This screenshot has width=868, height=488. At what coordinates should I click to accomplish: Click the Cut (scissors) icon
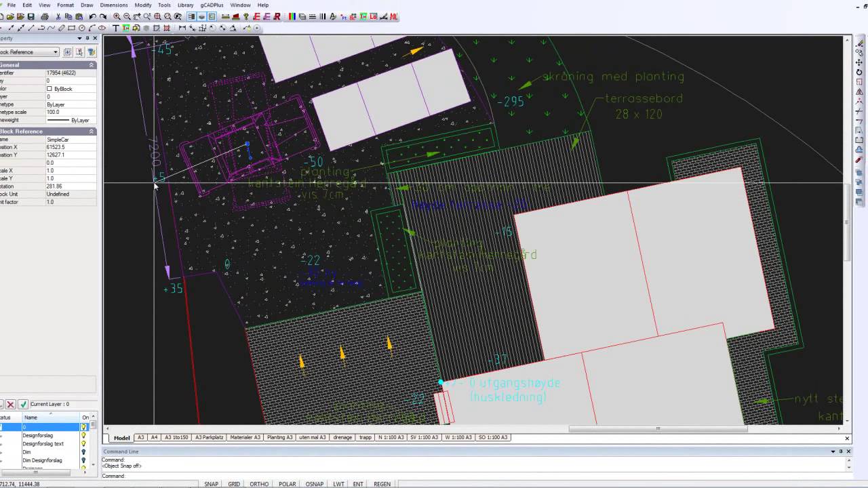(x=58, y=16)
